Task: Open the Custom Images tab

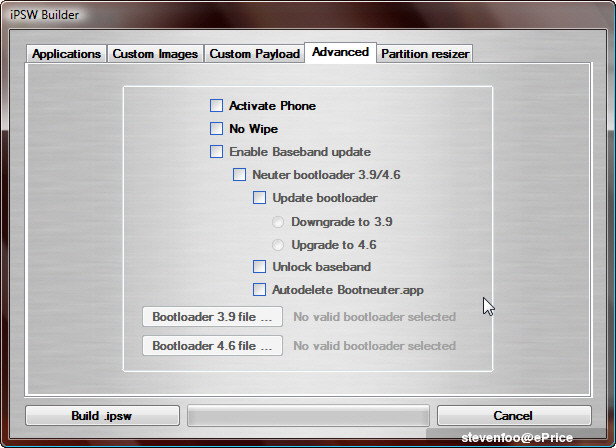Action: click(155, 53)
